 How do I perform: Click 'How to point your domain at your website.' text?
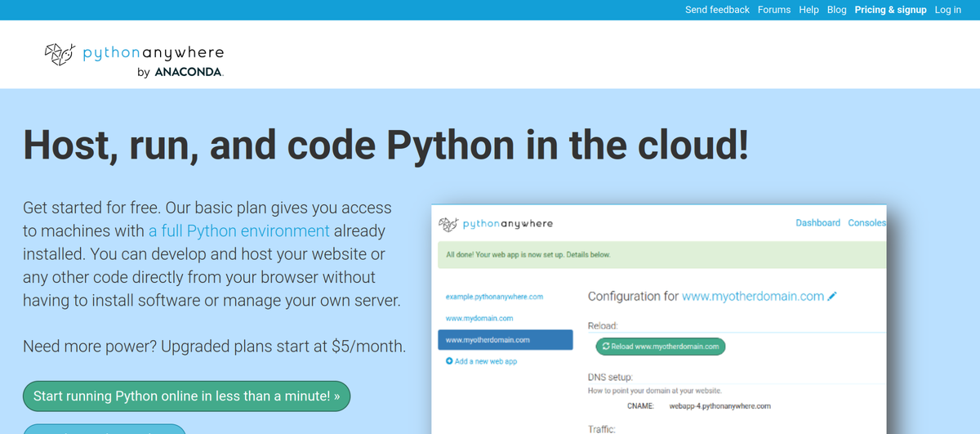click(x=655, y=391)
